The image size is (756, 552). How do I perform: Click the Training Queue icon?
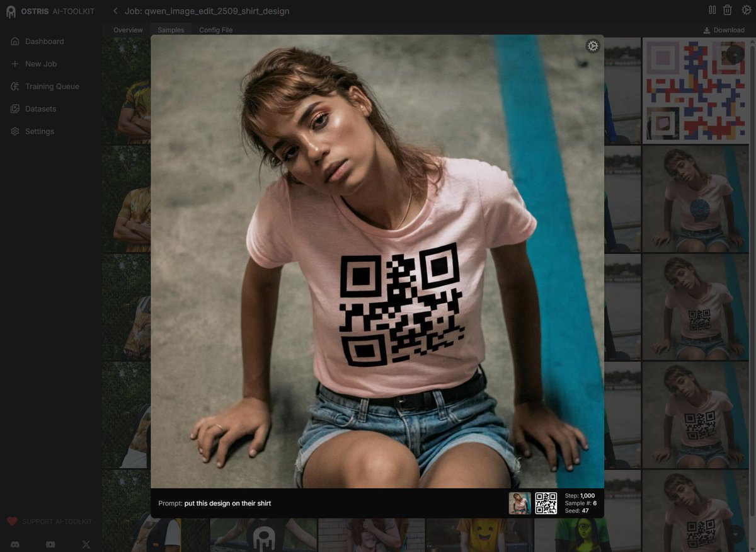15,86
